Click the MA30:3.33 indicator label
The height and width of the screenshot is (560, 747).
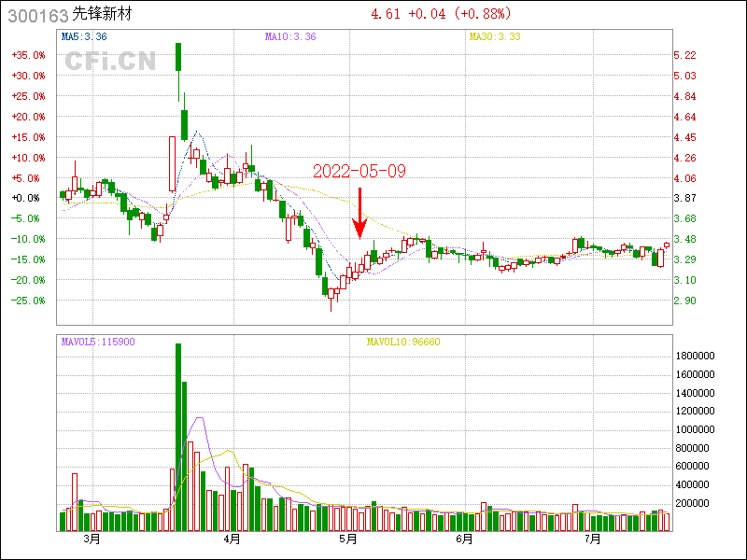[494, 36]
